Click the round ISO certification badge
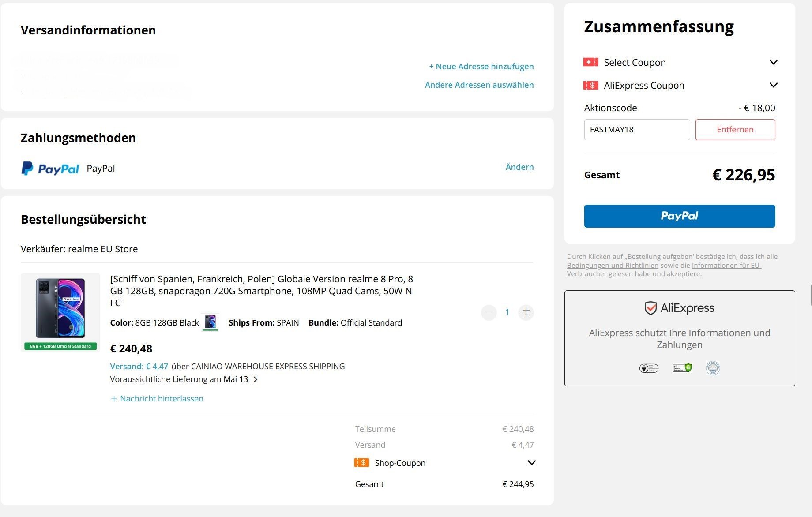 713,368
